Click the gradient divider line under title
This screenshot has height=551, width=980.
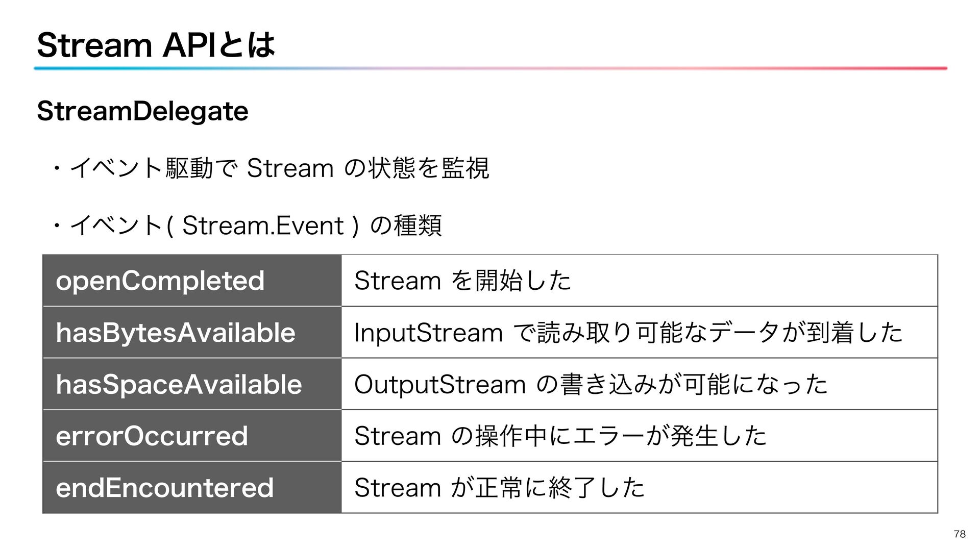pyautogui.click(x=490, y=68)
